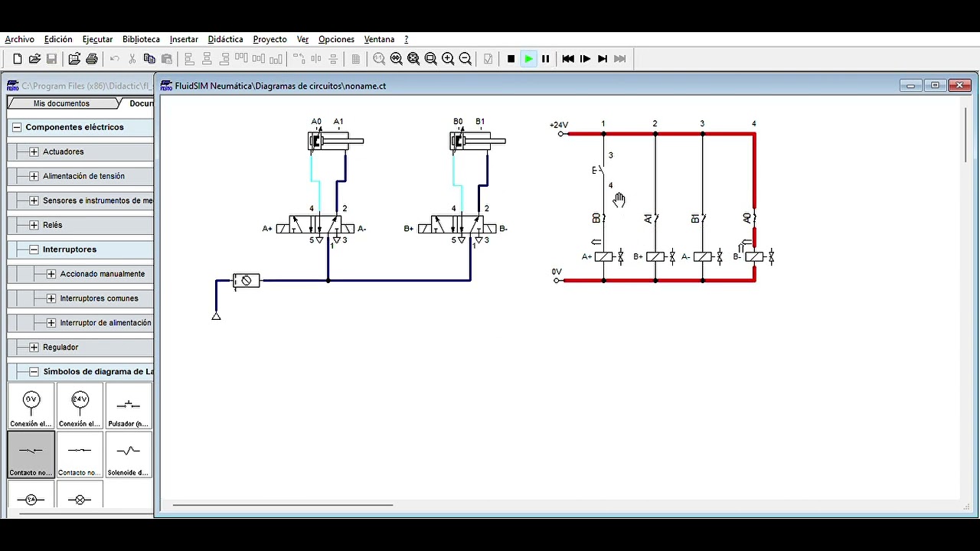This screenshot has width=980, height=551.
Task: Print the circuit diagram
Action: (x=92, y=59)
